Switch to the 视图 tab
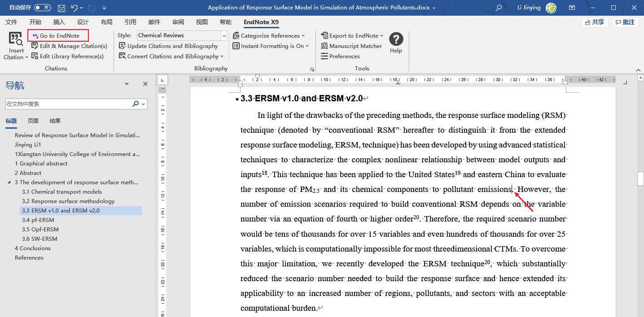This screenshot has height=317, width=644. pos(202,22)
